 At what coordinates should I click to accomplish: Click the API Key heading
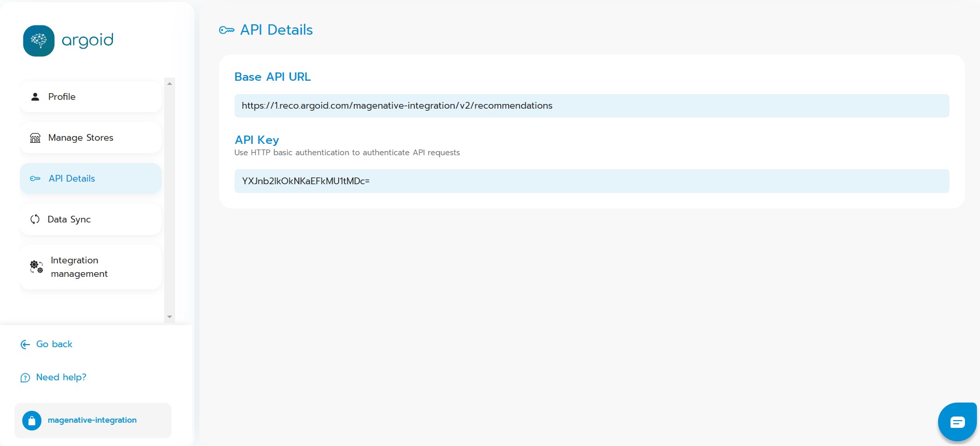[257, 140]
